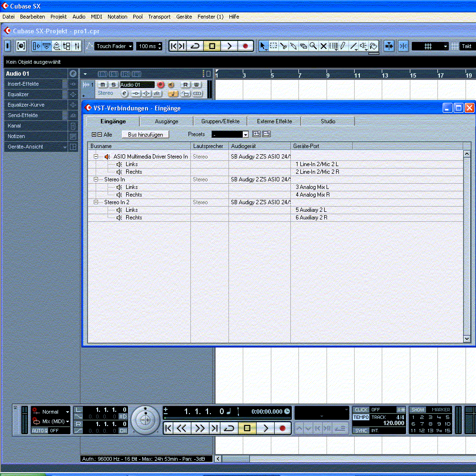Select the Scissors split tool
Screen dimensions: 476x476
pyautogui.click(x=283, y=46)
